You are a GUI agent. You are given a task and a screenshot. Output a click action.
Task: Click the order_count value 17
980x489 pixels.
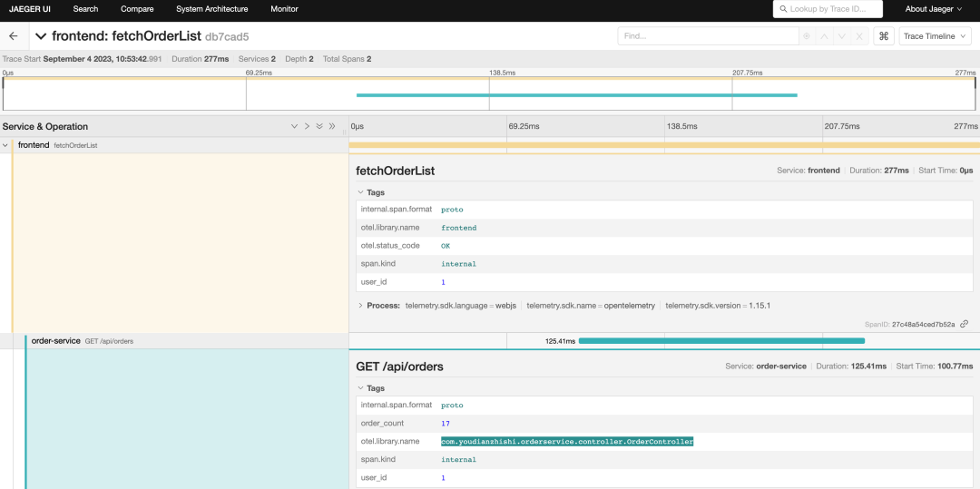446,424
